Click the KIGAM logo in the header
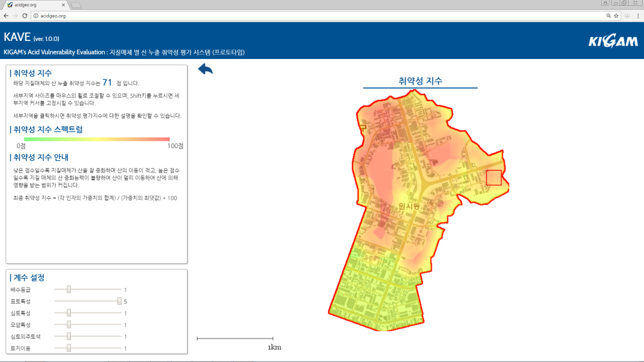The height and width of the screenshot is (362, 644). pyautogui.click(x=613, y=42)
